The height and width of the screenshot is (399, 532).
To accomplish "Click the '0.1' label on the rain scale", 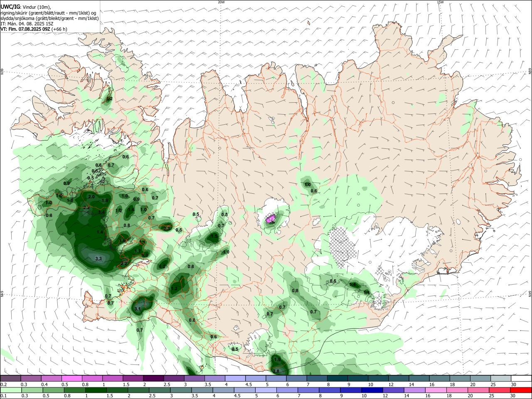I will [x=3, y=396].
